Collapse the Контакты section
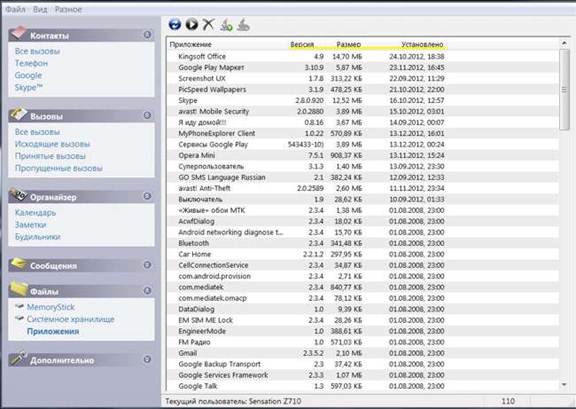The width and height of the screenshot is (576, 409). tap(147, 35)
